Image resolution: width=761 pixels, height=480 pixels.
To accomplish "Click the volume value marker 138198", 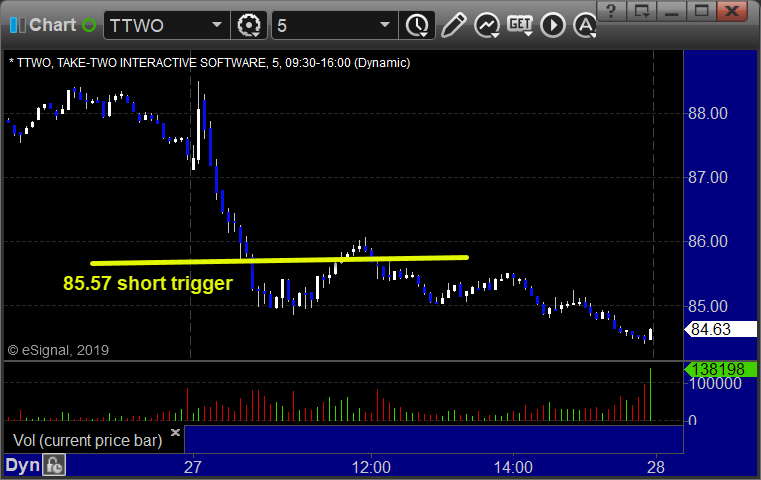I will tap(721, 369).
